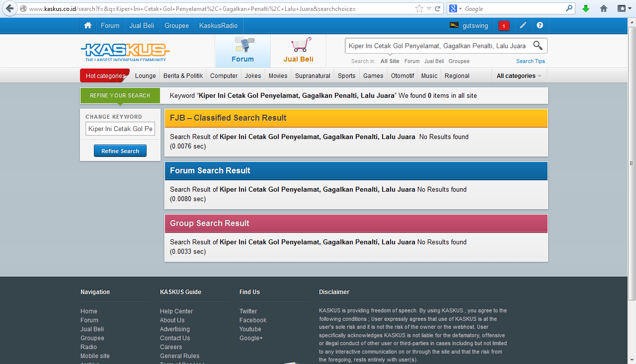This screenshot has width=636, height=364.
Task: View the red notification badge
Action: click(x=504, y=26)
